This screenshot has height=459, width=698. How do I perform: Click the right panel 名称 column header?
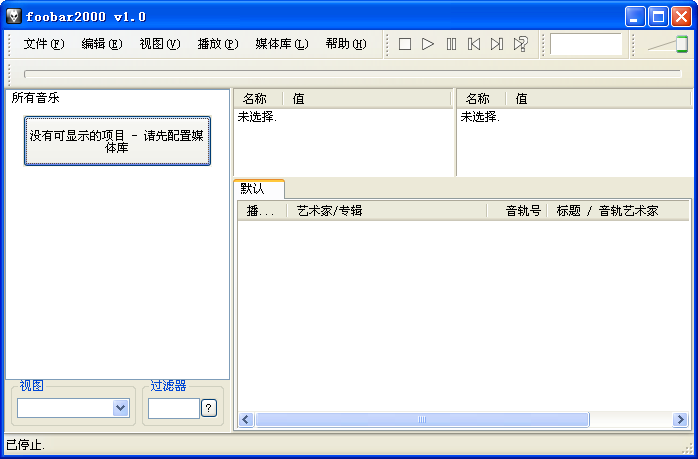click(x=481, y=99)
